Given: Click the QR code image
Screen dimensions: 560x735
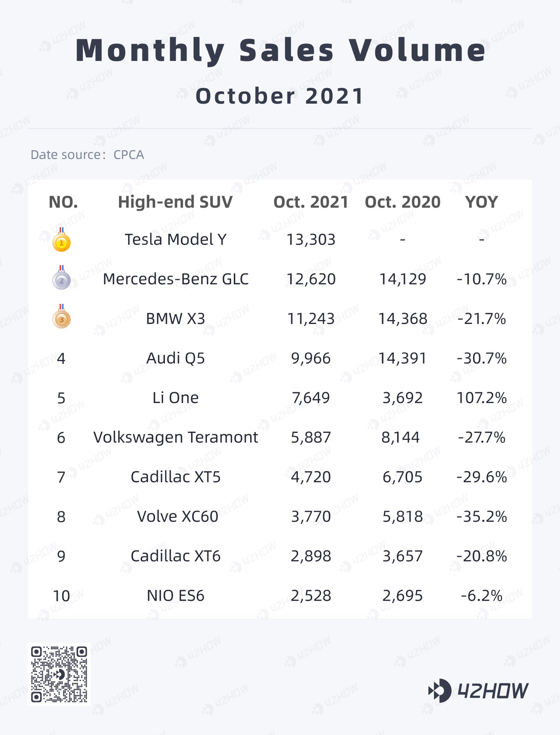Looking at the screenshot, I should [59, 674].
